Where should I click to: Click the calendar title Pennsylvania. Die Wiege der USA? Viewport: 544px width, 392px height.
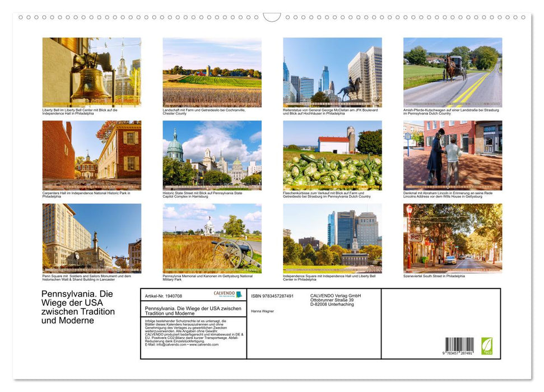[x=78, y=307]
